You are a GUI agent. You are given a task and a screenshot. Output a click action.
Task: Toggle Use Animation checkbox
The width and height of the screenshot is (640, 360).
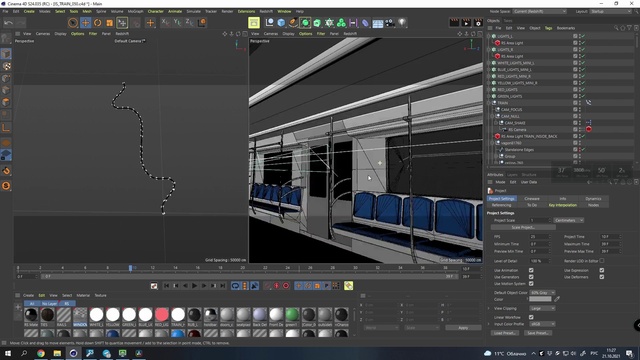click(531, 270)
